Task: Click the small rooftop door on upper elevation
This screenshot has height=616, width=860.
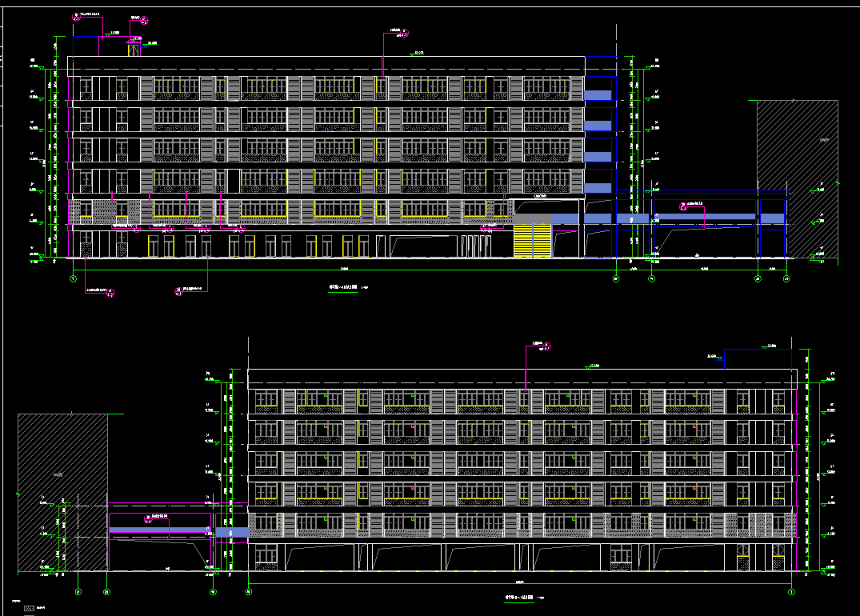Action: tap(133, 49)
